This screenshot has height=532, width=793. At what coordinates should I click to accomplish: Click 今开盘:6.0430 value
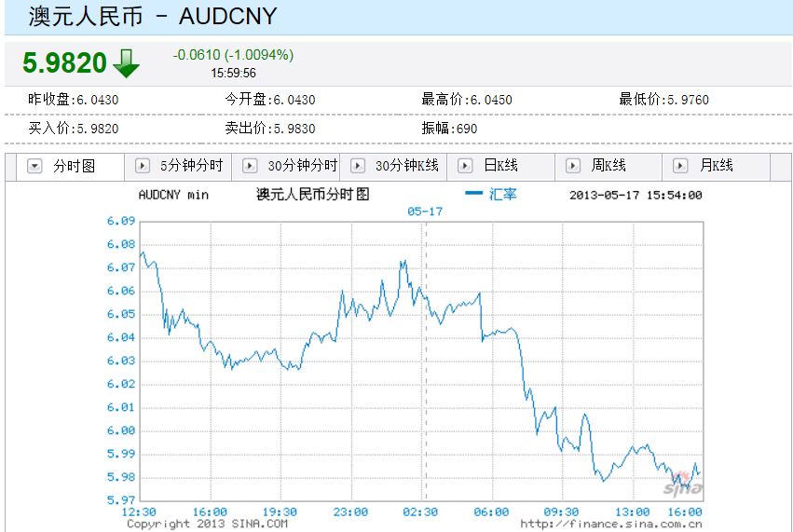pyautogui.click(x=270, y=100)
